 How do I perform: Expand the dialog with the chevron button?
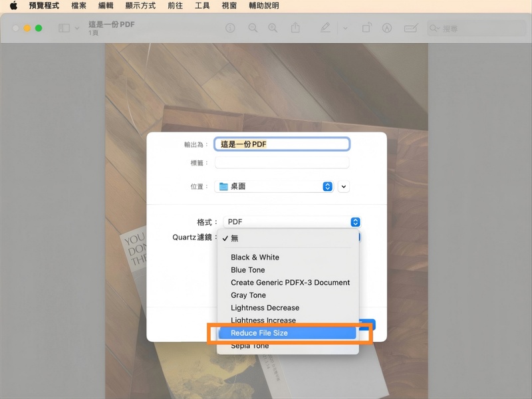pos(343,186)
